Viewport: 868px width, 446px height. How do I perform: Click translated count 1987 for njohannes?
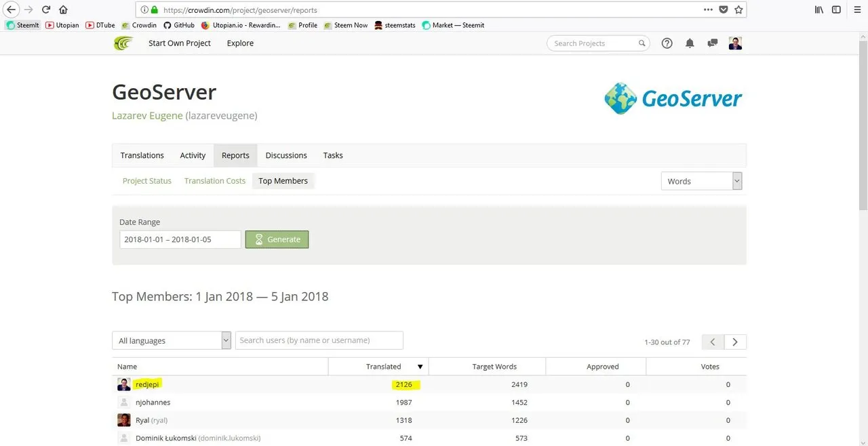point(403,403)
